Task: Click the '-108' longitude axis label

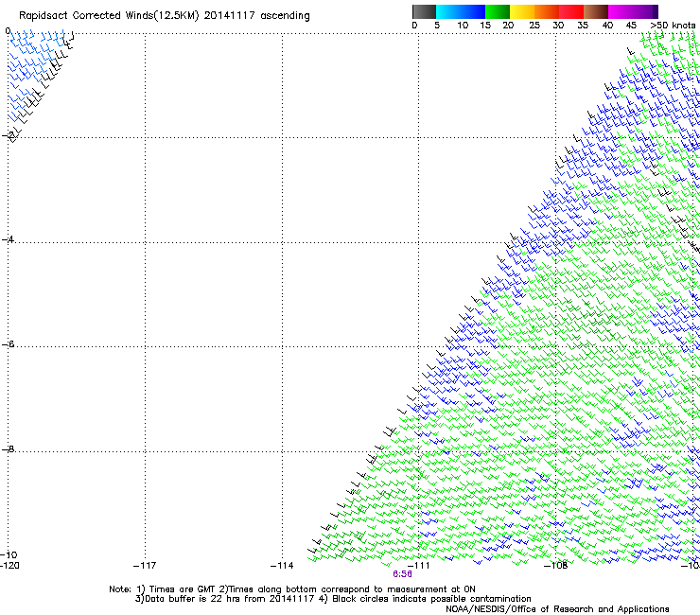Action: point(556,566)
